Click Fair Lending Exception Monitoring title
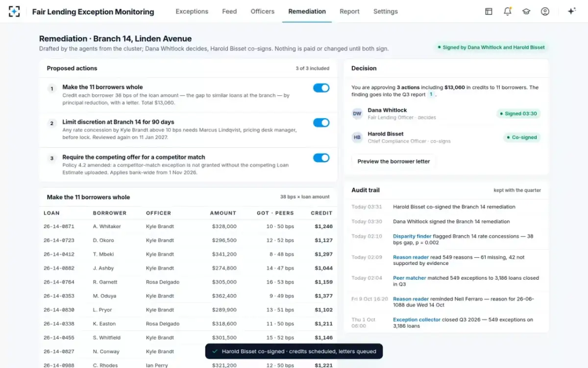The width and height of the screenshot is (588, 368). point(93,12)
